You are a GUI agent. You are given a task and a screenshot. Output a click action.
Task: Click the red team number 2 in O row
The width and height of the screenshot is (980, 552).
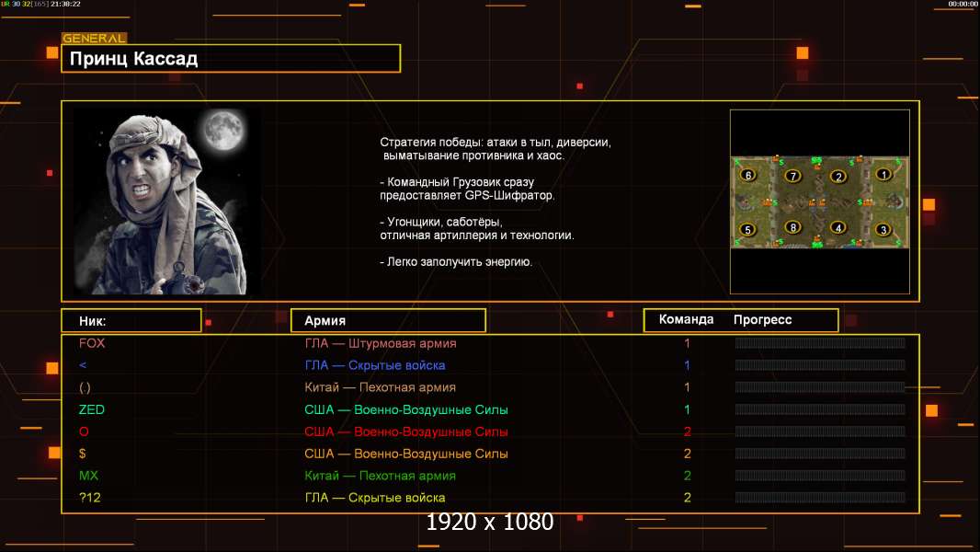[x=688, y=431]
